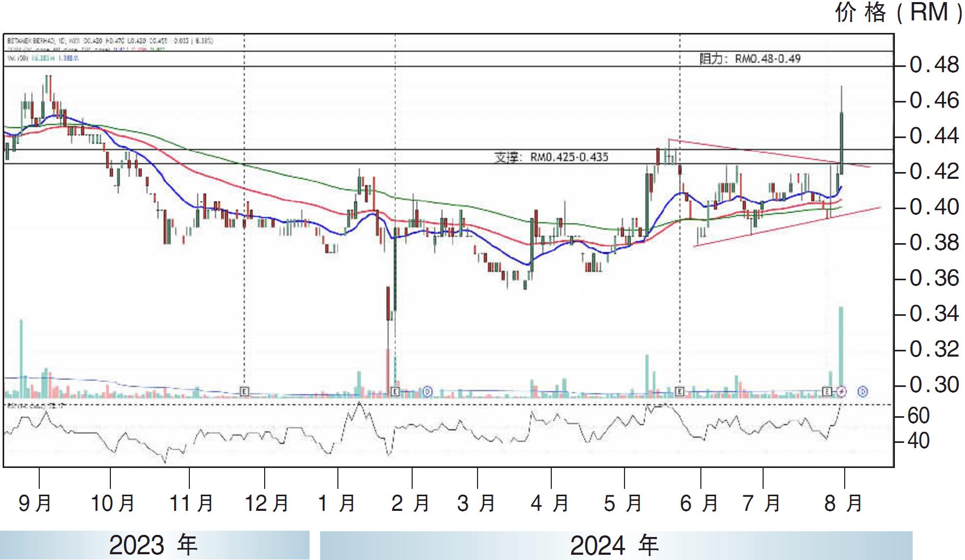Click the earnings 'E' marker in late May 2024
This screenshot has height=560, width=965.
tap(679, 391)
